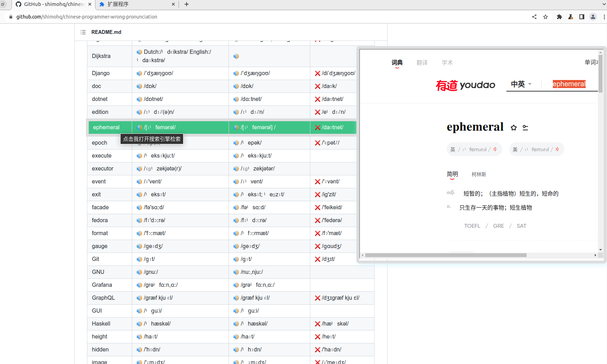Click Youdao popup vertical scrollbar thumb

(x=601, y=73)
